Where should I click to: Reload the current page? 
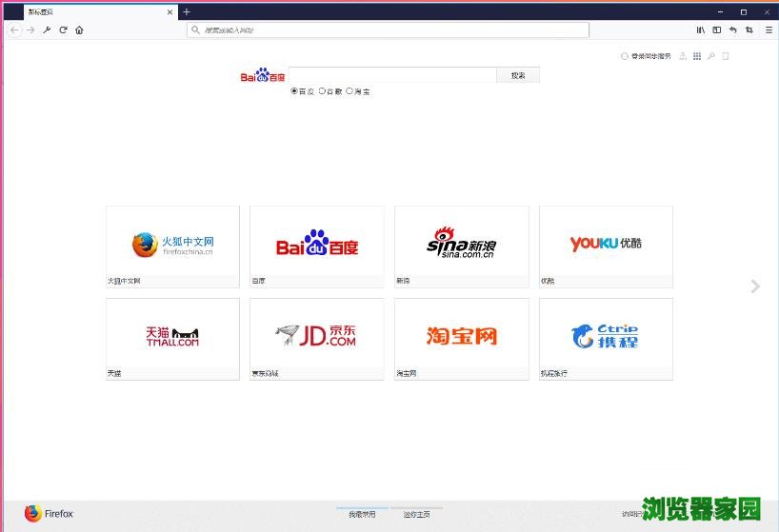coord(63,30)
